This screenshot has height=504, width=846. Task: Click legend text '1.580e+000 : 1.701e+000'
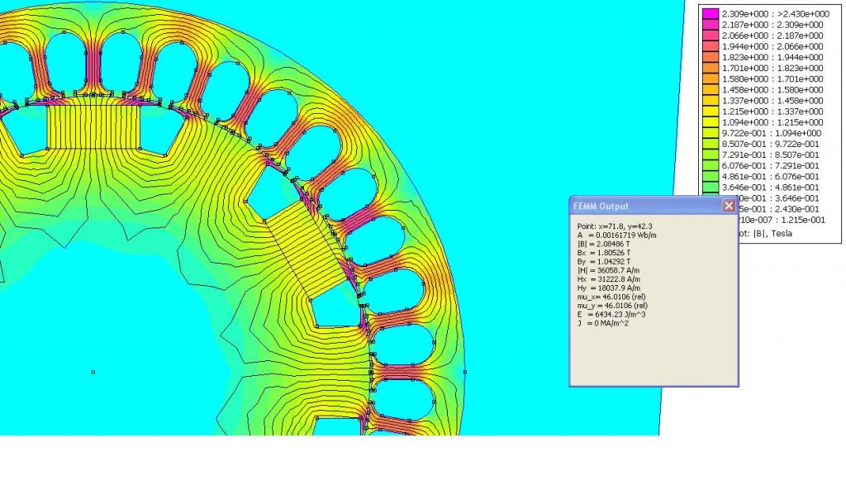(x=772, y=78)
